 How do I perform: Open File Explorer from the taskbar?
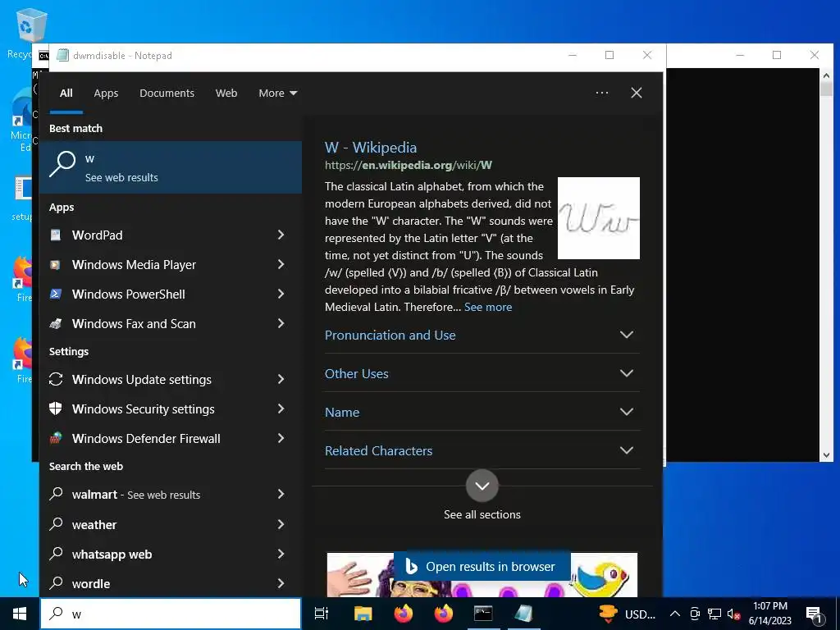tap(363, 614)
